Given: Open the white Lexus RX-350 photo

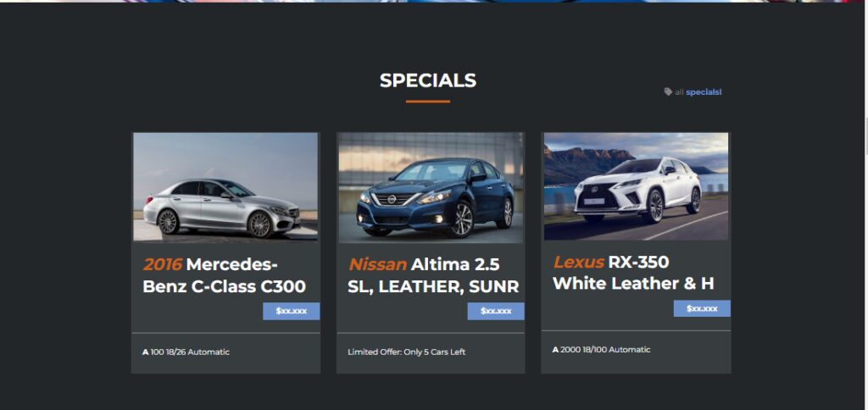Looking at the screenshot, I should click(636, 186).
